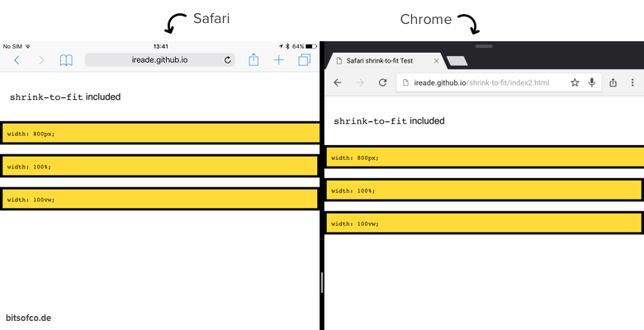This screenshot has height=330, width=644.
Task: Click split view handle atop Chrome
Action: (x=484, y=46)
